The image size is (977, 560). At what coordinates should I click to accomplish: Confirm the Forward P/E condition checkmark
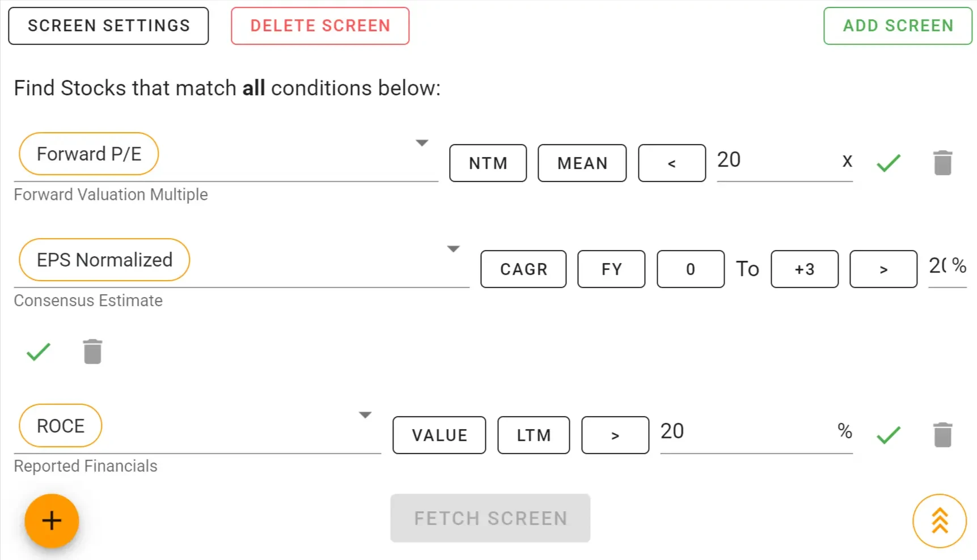point(888,163)
